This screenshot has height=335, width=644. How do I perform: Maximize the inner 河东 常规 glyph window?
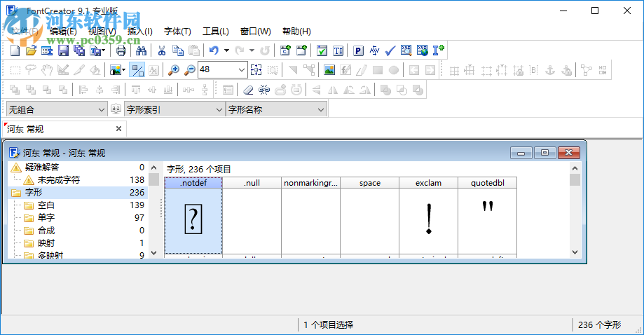[x=544, y=153]
